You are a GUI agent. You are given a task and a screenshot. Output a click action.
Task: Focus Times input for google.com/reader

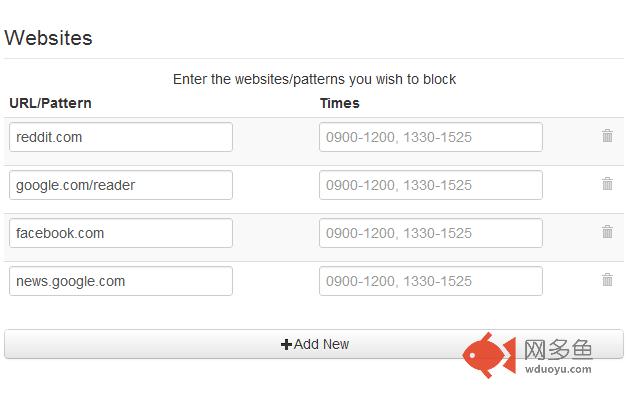pos(431,185)
